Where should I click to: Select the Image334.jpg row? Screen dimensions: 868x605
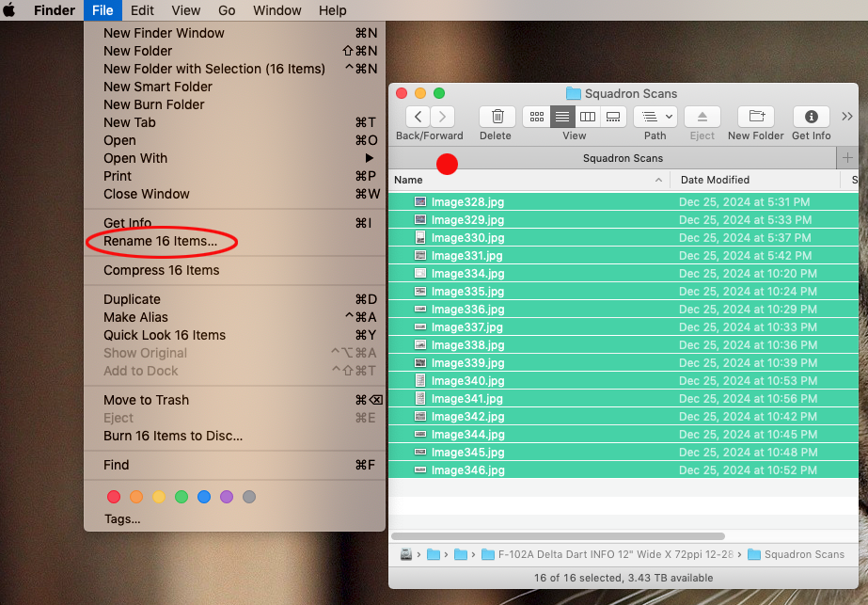623,273
